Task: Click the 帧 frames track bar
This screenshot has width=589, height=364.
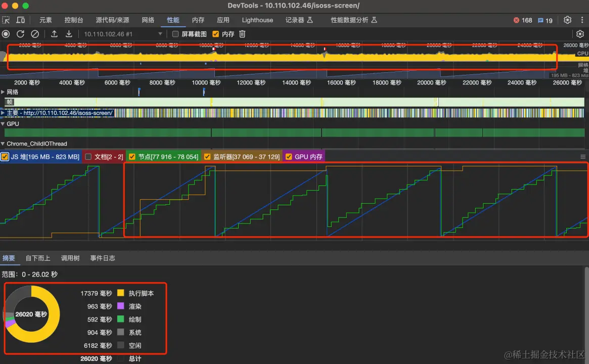Action: tap(294, 102)
